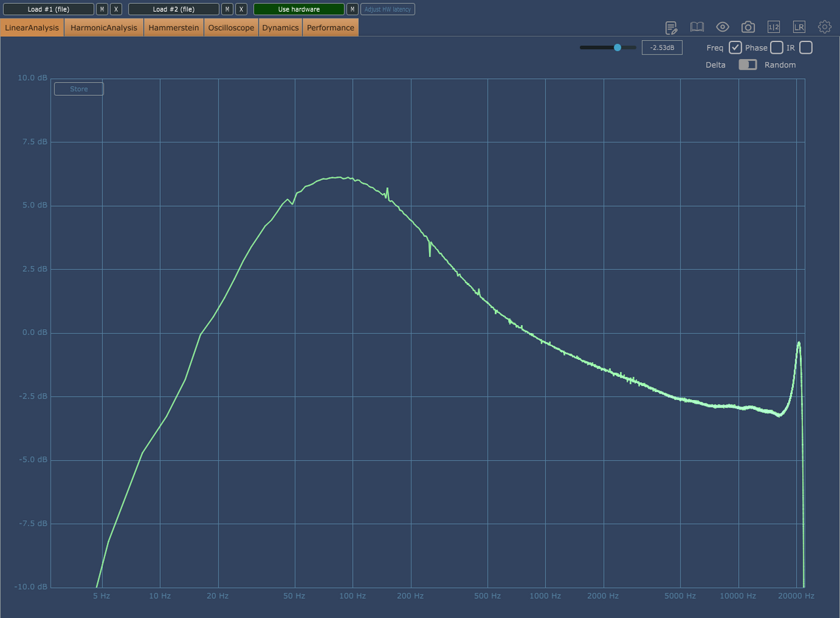Viewport: 840px width, 618px height.
Task: Enable the IR checkbox
Action: [806, 47]
